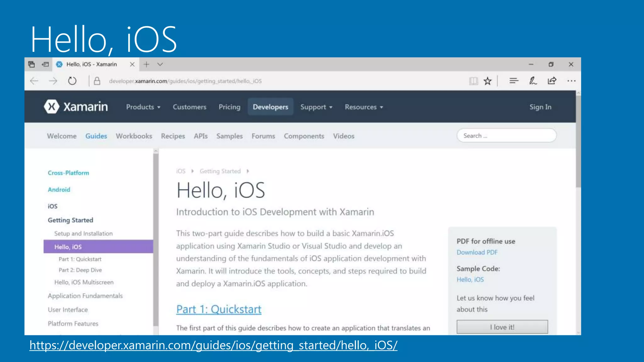Image resolution: width=644 pixels, height=362 pixels.
Task: Open the Workbooks section
Action: [134, 136]
